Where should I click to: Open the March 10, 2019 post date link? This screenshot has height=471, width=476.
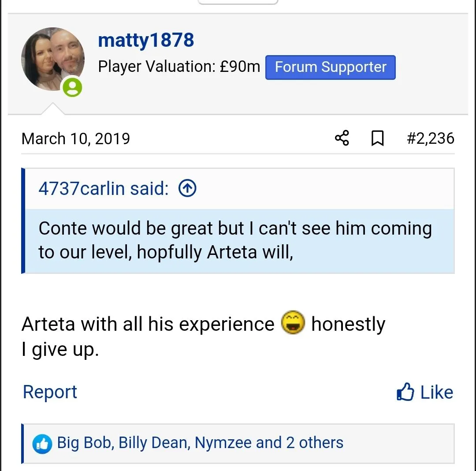76,139
